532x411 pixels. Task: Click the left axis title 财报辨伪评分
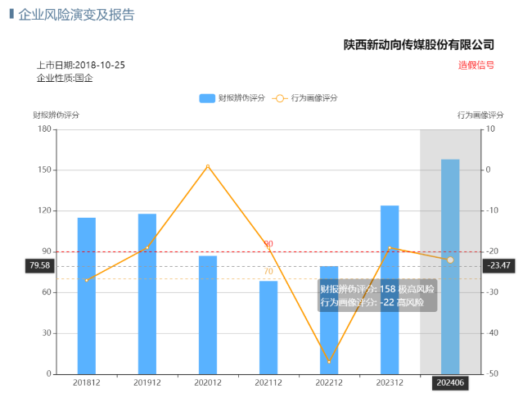56,115
